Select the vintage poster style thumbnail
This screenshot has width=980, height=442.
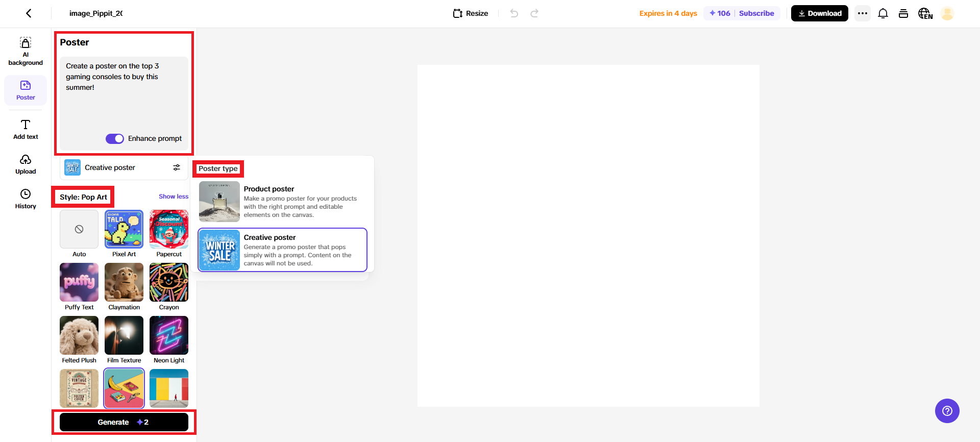79,388
